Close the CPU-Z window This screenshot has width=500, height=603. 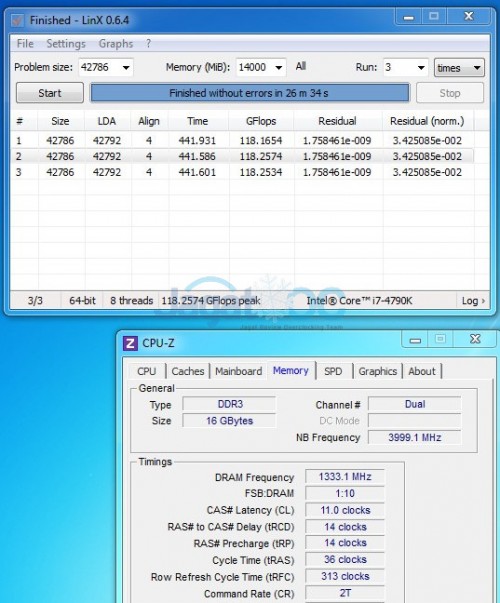coord(475,339)
